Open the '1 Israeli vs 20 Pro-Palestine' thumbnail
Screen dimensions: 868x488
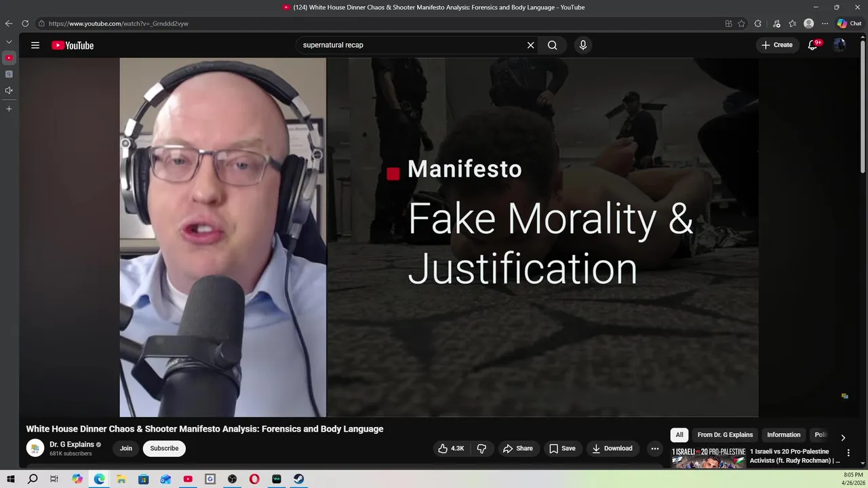709,457
